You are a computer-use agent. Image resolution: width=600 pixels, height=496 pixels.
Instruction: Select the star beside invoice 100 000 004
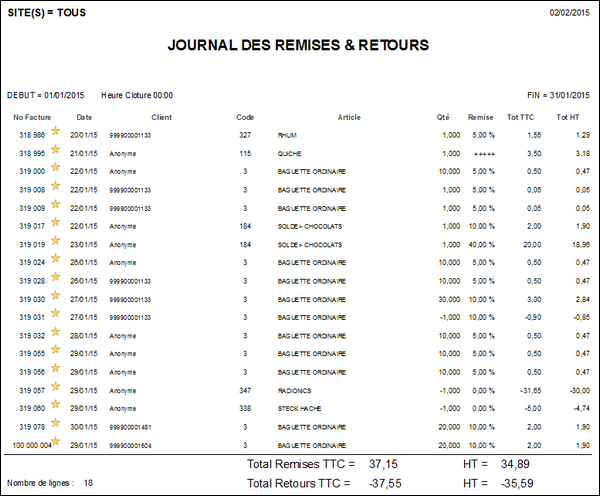point(56,444)
